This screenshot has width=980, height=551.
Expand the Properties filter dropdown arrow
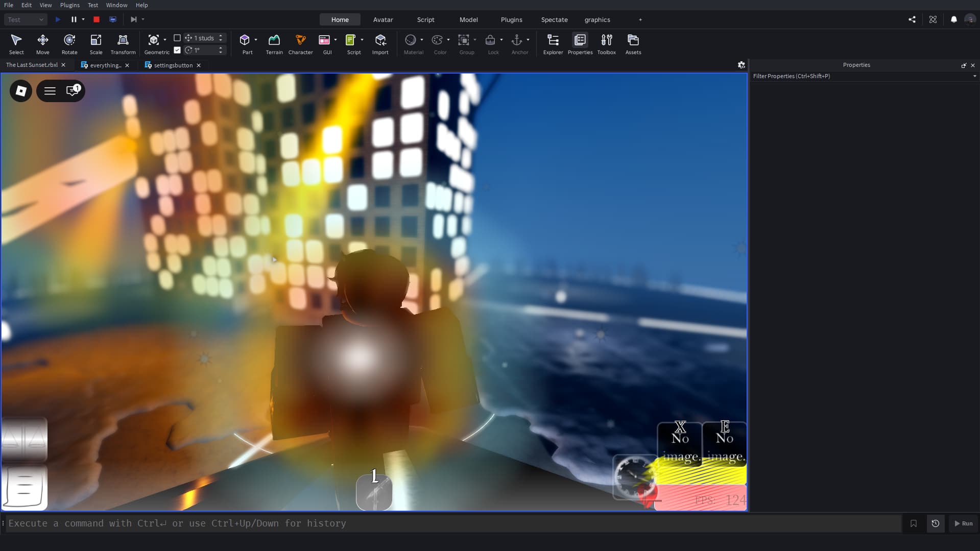(x=975, y=76)
